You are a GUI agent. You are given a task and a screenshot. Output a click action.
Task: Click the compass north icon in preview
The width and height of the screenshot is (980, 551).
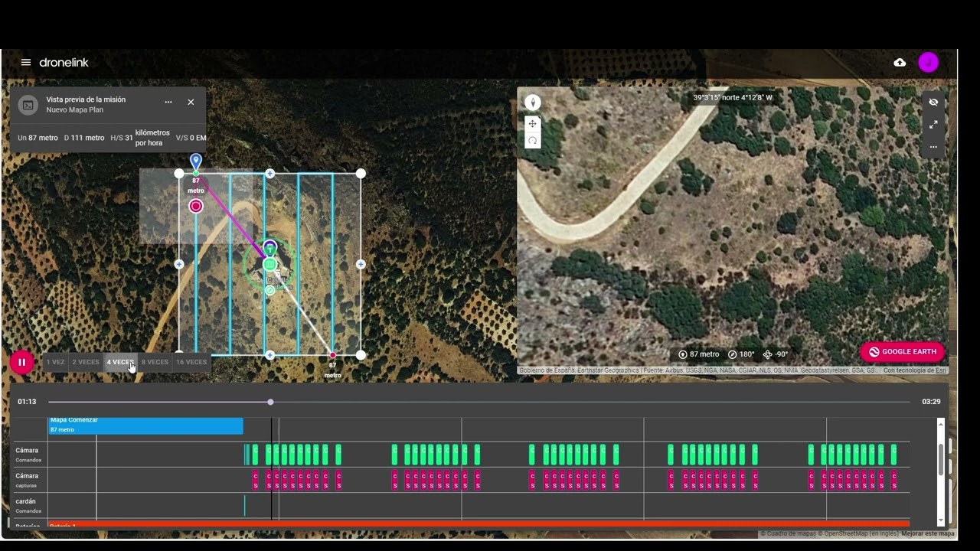[x=533, y=103]
